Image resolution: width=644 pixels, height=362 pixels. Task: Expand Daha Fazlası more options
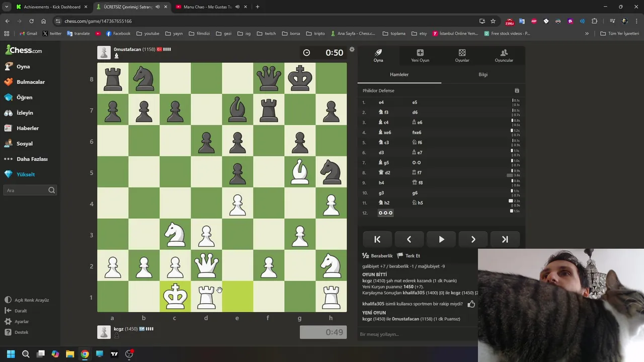(26, 159)
